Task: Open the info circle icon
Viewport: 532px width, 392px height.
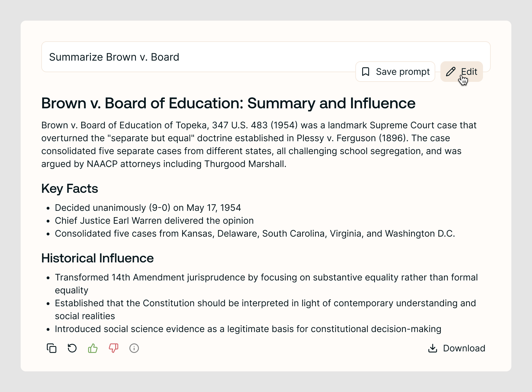Action: tap(134, 348)
